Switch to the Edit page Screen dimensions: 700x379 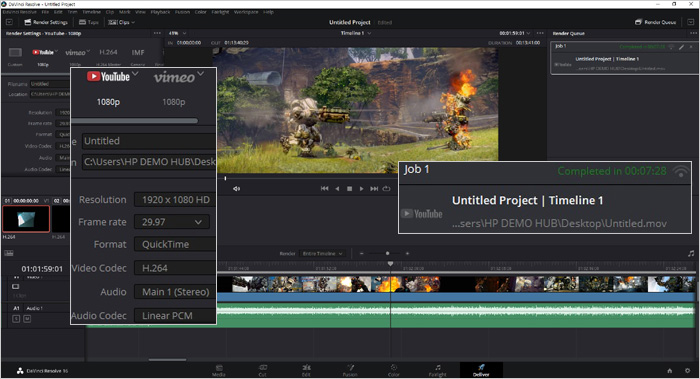pos(306,371)
